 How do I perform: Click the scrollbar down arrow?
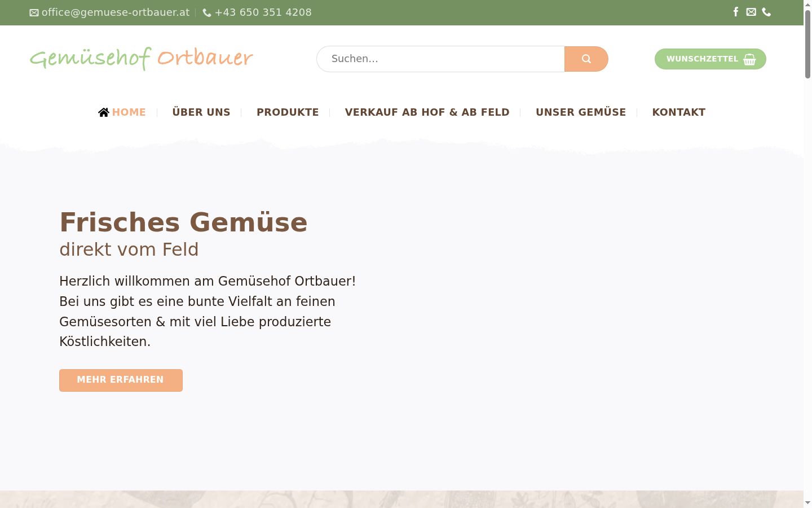(x=807, y=503)
